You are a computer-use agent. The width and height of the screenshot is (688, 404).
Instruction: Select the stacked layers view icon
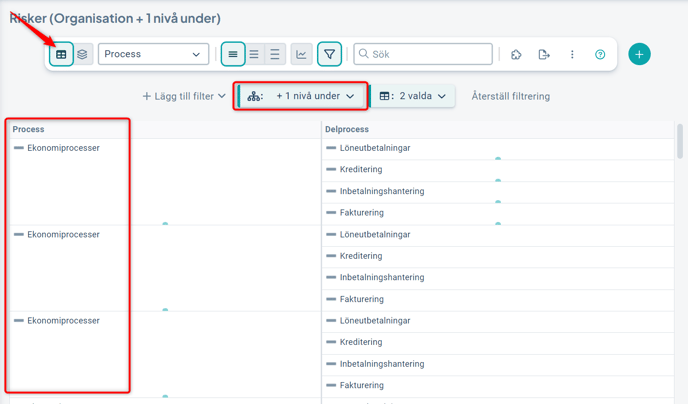click(x=83, y=54)
